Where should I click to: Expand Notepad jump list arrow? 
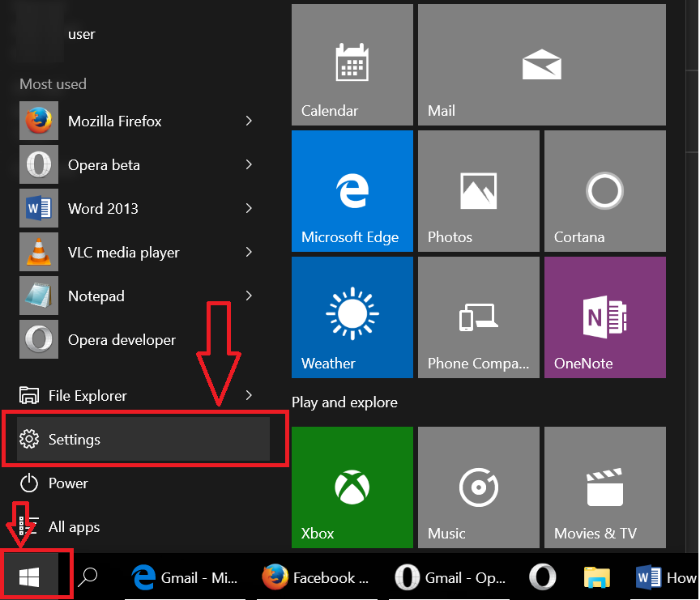[249, 296]
